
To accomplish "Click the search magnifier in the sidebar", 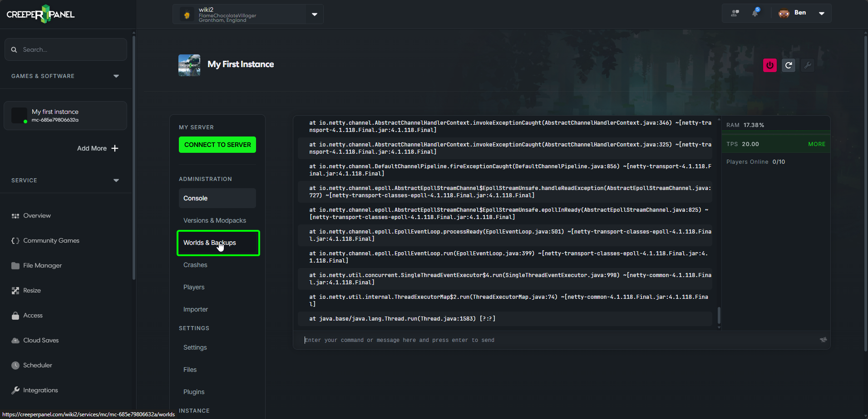I will (14, 49).
